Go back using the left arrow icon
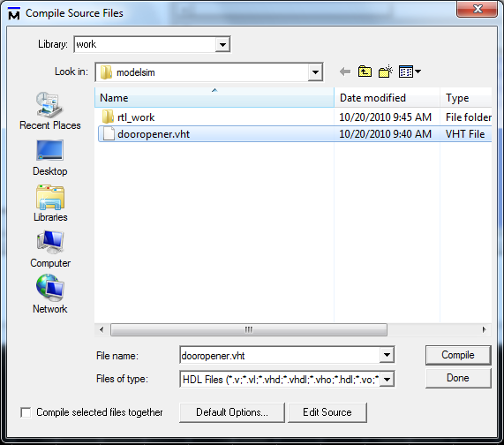Image resolution: width=504 pixels, height=445 pixels. click(x=345, y=72)
